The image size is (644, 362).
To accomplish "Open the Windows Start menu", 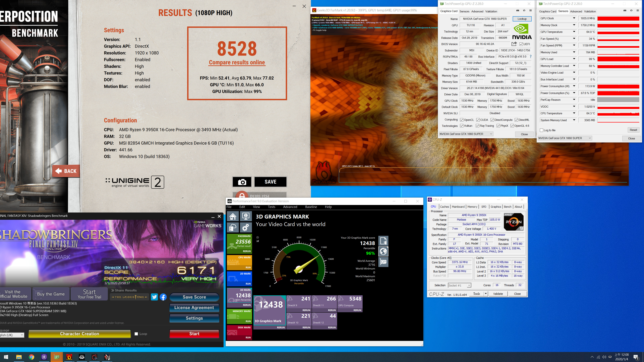I will coord(6,357).
